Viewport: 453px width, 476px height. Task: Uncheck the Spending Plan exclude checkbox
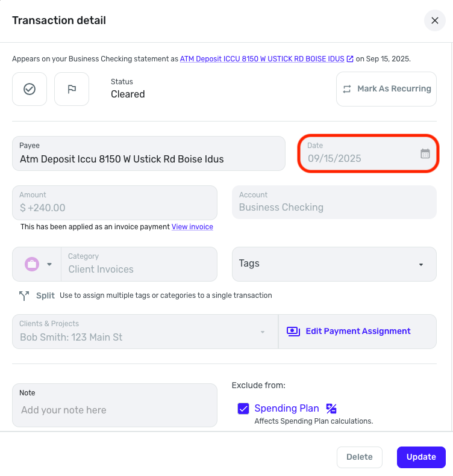point(243,409)
